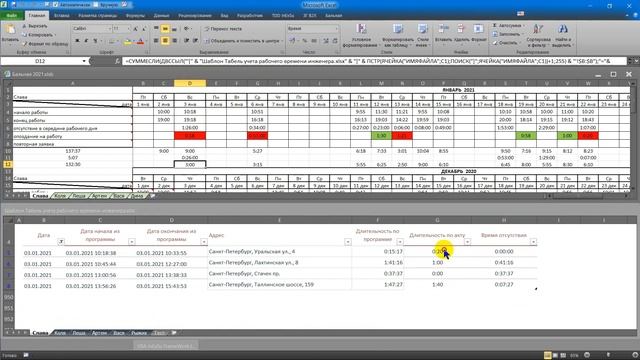The height and width of the screenshot is (360, 640).
Task: Toggle the highlighted Center text alignment icon
Action: coord(165,41)
